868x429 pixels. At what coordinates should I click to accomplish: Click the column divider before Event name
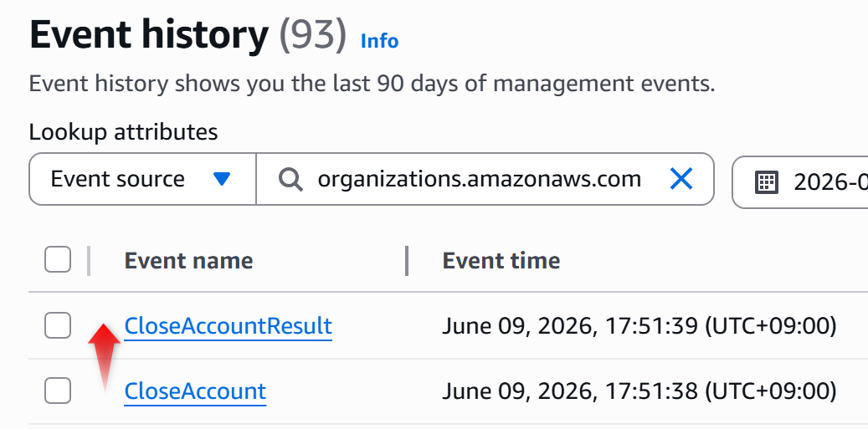[x=89, y=260]
